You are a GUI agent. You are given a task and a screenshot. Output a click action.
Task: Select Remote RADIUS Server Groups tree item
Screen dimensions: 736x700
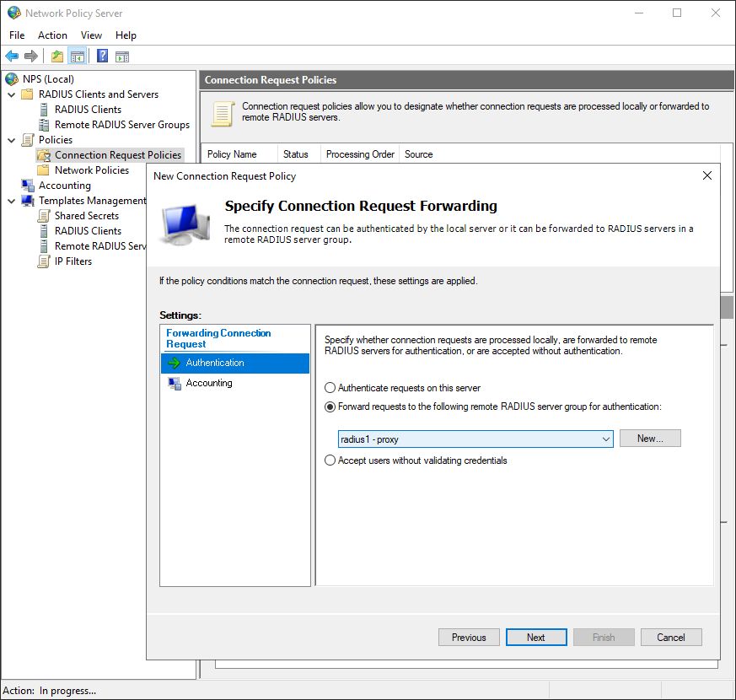122,125
